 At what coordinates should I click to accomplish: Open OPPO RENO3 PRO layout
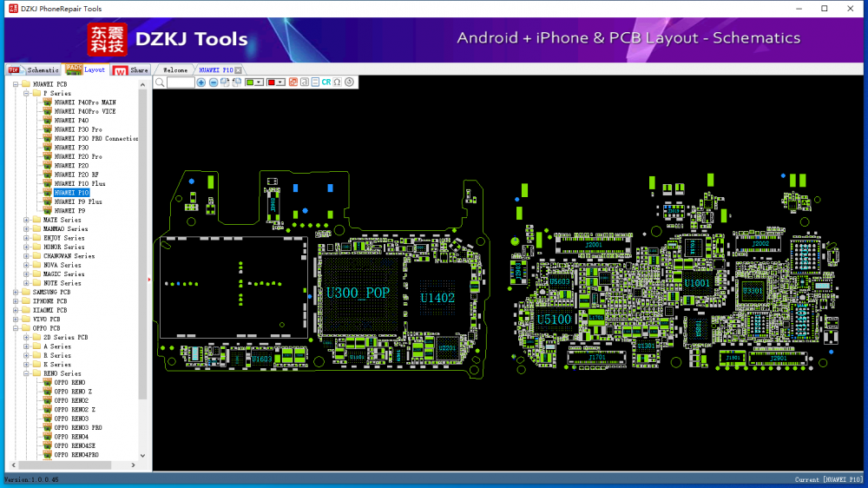78,427
